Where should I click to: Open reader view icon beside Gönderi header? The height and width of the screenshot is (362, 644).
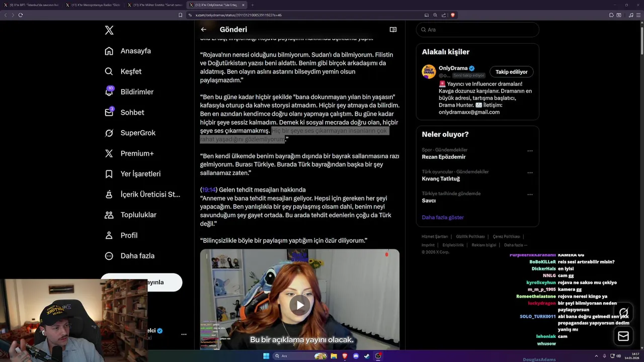tap(393, 29)
